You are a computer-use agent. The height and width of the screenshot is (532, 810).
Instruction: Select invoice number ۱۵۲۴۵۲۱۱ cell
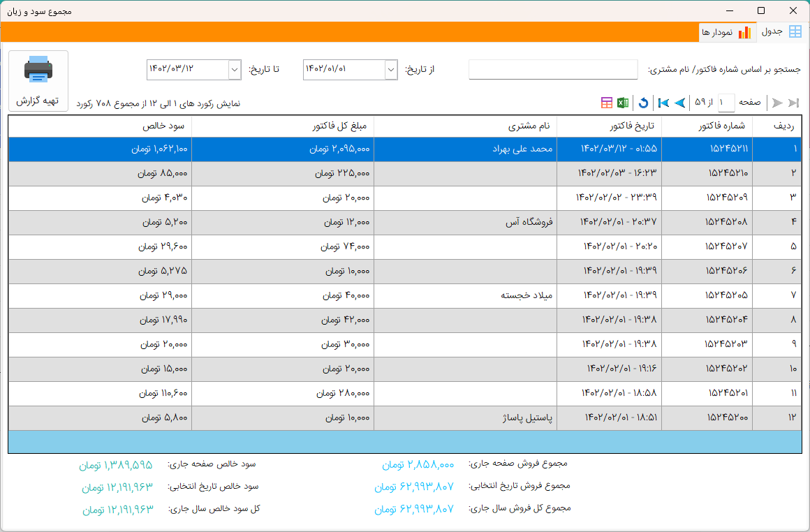pos(707,149)
